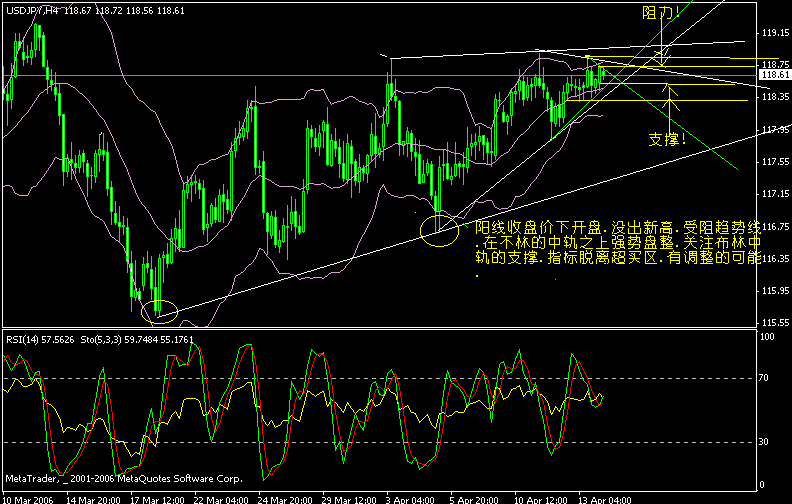Image resolution: width=792 pixels, height=504 pixels.
Task: Select the yellow ellipse at the 17 Mar low
Action: [160, 311]
